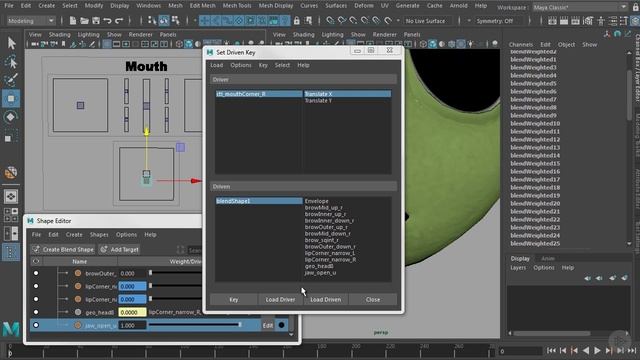Screen dimensions: 640x360
Task: Click the Add Target icon button
Action: [x=120, y=249]
